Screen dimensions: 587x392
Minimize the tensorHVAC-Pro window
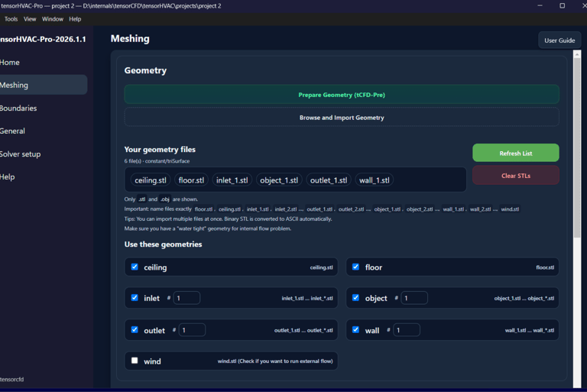pyautogui.click(x=540, y=5)
